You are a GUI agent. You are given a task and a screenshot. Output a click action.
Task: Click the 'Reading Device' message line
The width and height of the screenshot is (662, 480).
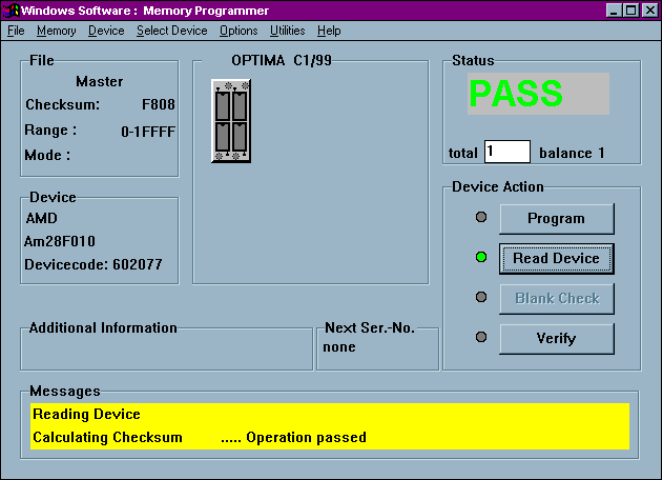(87, 414)
